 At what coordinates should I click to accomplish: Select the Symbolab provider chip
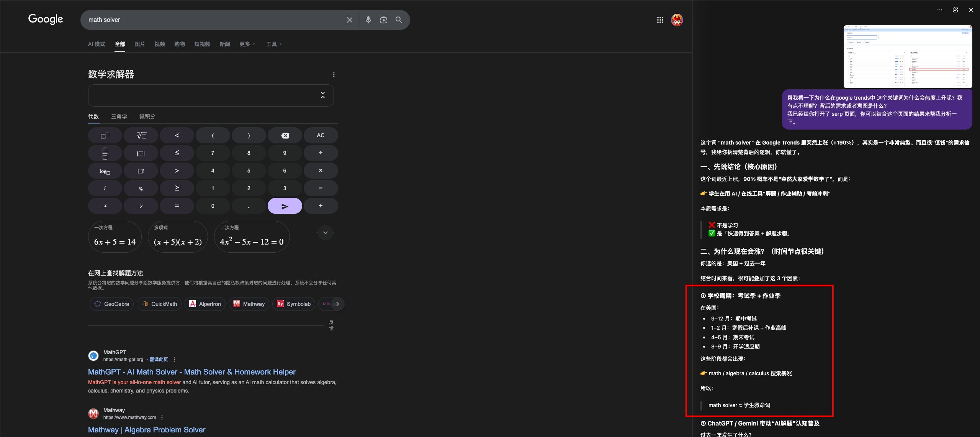(x=294, y=304)
